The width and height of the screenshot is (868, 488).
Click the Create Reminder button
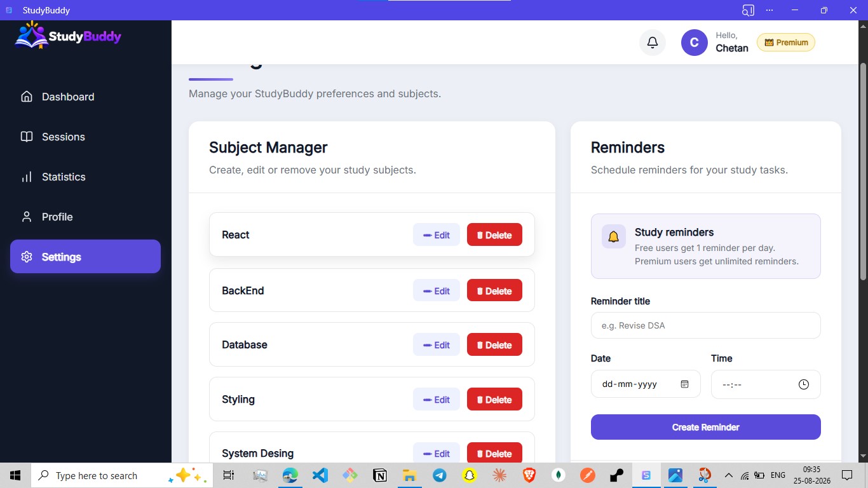click(x=706, y=427)
